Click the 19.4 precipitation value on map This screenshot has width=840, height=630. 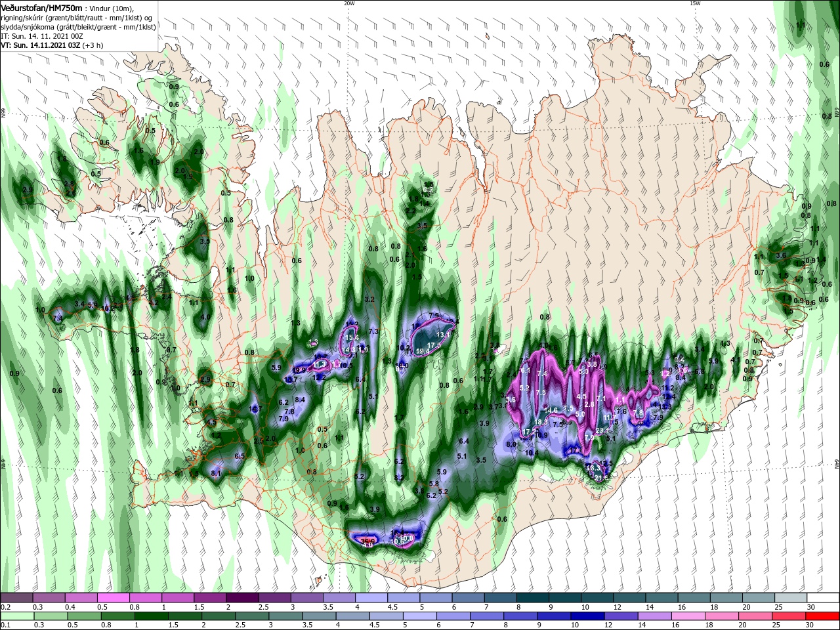(x=423, y=351)
